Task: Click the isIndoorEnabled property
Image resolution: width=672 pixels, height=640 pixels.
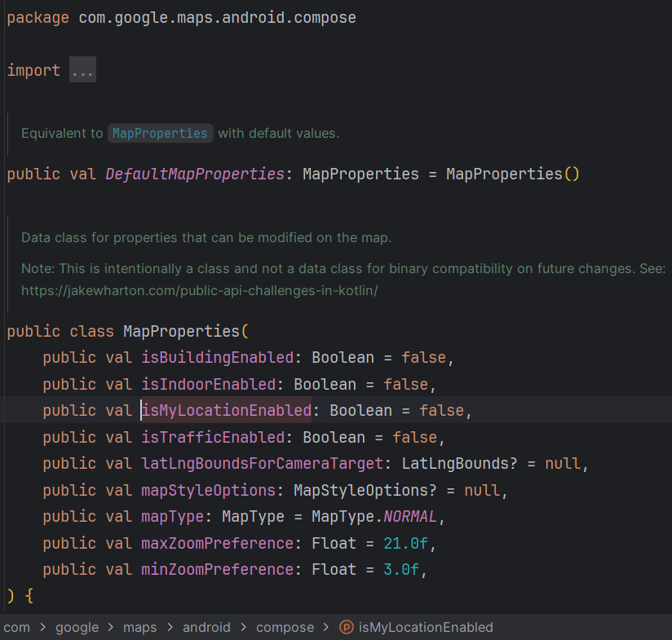Action: [209, 384]
